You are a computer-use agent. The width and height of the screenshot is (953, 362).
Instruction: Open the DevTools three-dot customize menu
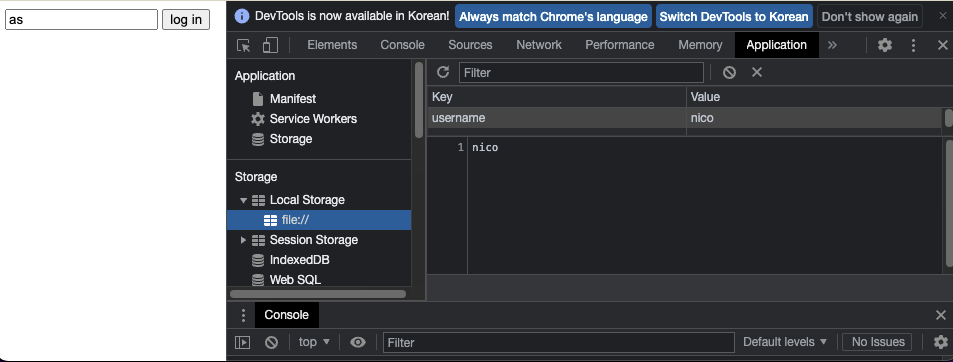pyautogui.click(x=913, y=45)
